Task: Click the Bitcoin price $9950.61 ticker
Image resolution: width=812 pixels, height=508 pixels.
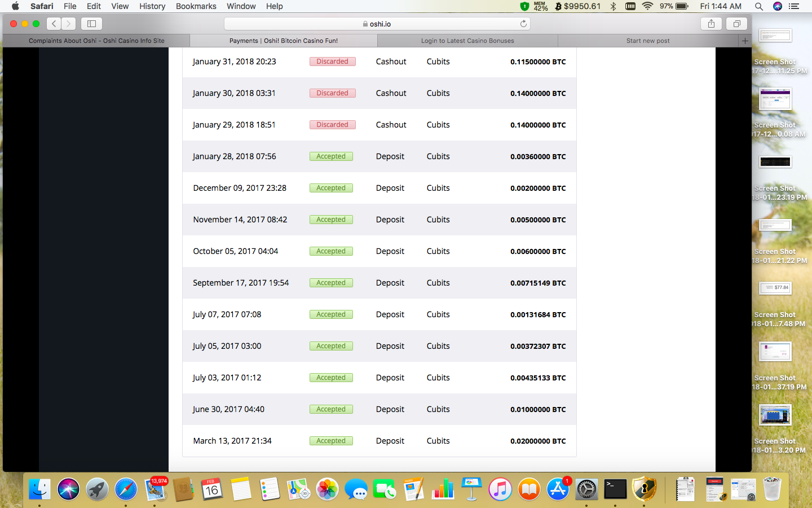Action: click(x=578, y=6)
